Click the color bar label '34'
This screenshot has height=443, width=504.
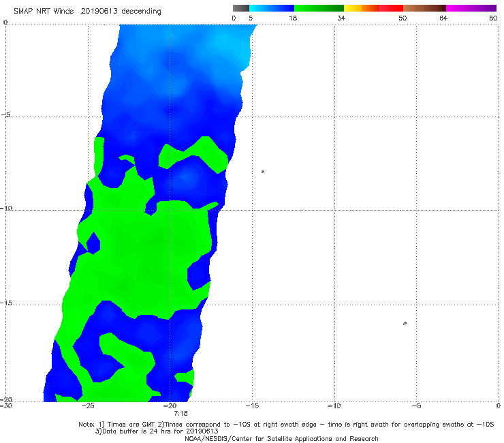(x=341, y=18)
